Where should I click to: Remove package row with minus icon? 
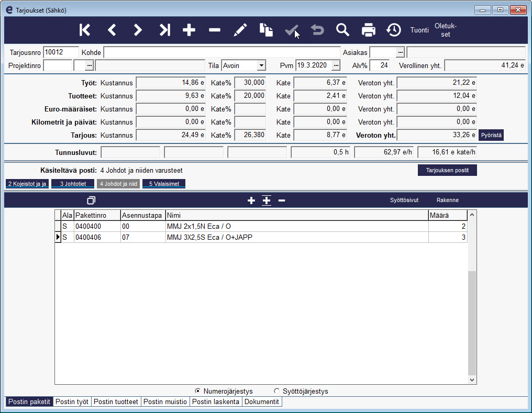(282, 200)
